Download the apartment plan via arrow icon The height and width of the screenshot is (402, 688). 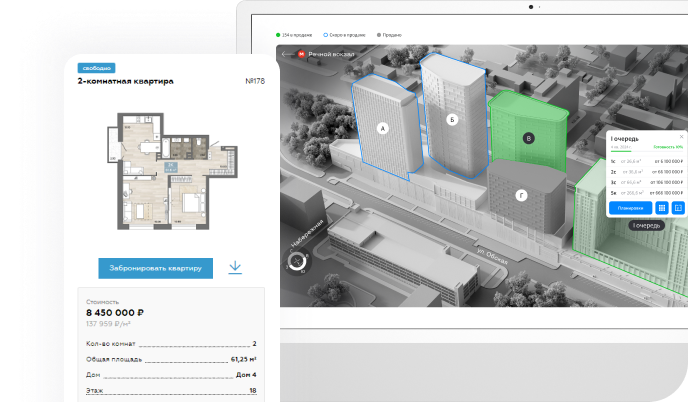[235, 268]
